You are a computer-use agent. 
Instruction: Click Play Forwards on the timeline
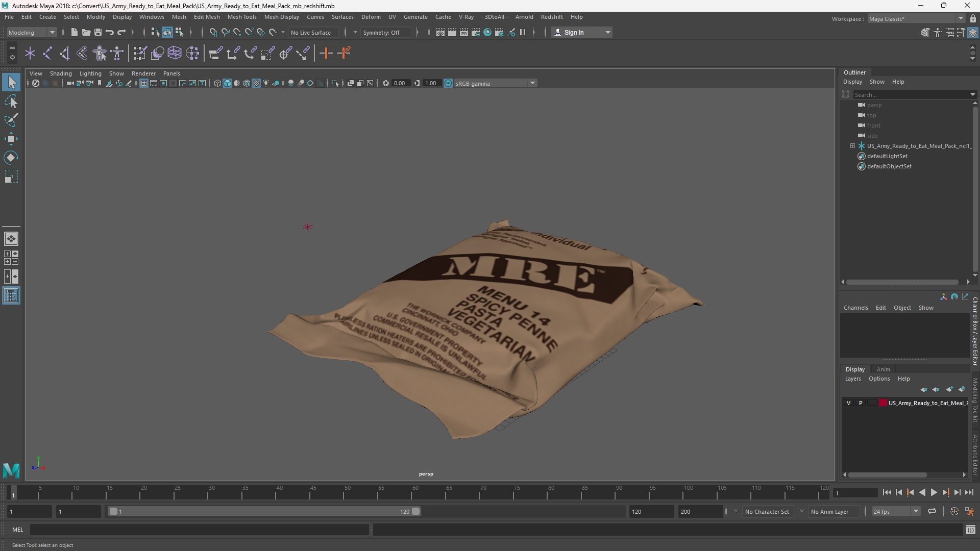tap(934, 492)
